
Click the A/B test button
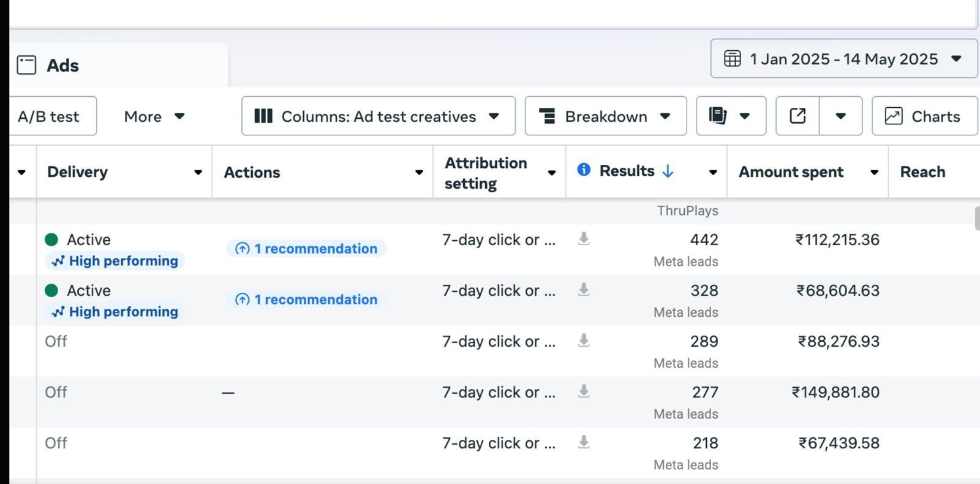click(49, 116)
